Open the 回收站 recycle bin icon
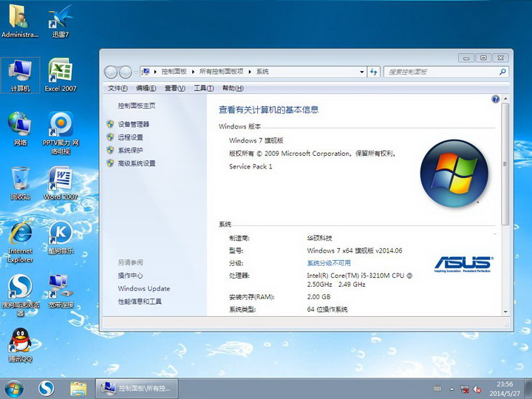The height and width of the screenshot is (399, 532). coord(20,180)
